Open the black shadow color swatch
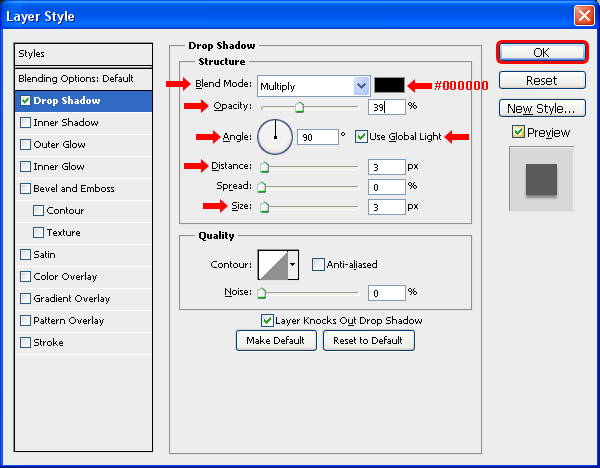This screenshot has width=600, height=468. pos(388,86)
